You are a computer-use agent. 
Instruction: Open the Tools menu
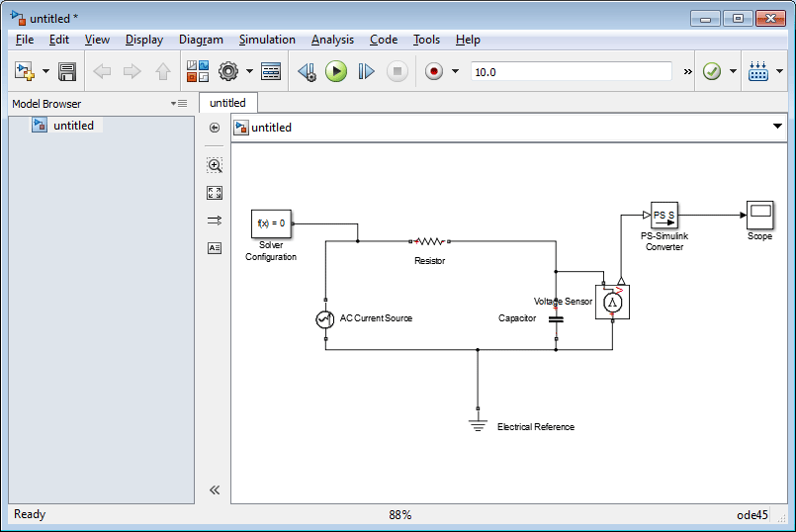[426, 40]
